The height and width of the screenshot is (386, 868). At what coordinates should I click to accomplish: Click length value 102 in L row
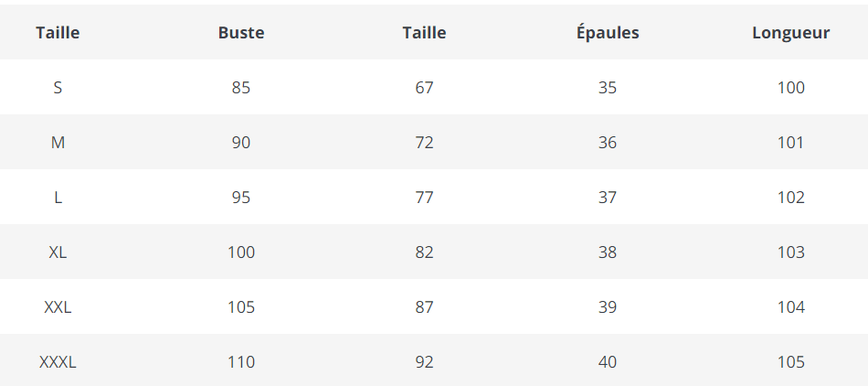click(x=790, y=198)
